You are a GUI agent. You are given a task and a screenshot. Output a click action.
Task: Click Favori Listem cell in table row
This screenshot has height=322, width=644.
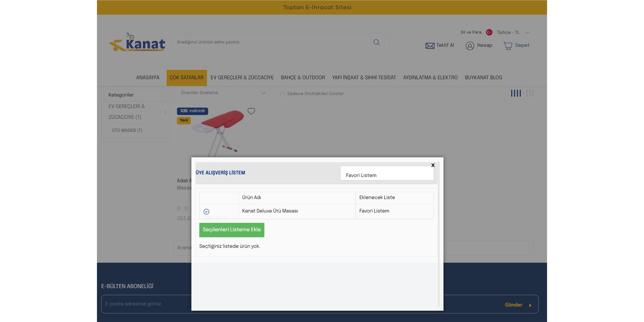(394, 211)
